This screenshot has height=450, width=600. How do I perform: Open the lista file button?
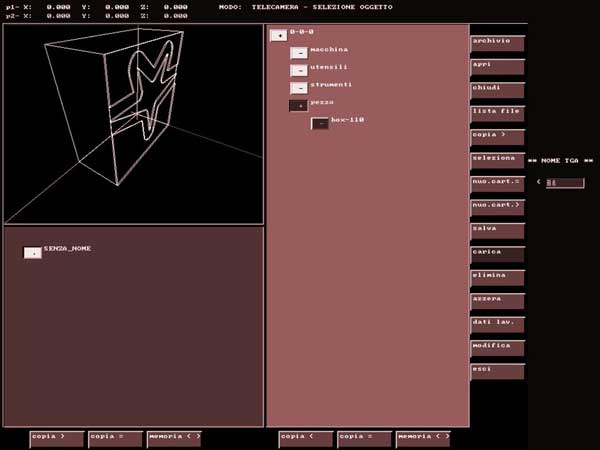(x=497, y=114)
